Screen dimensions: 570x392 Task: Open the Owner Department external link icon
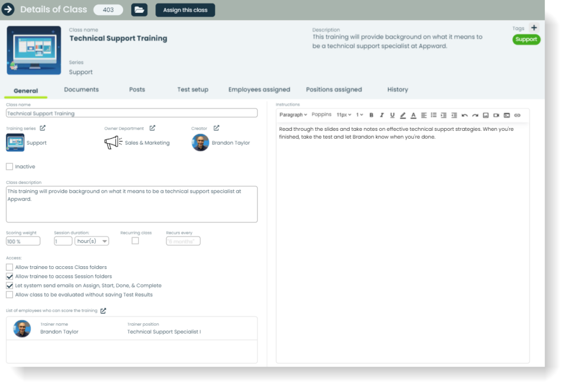pos(153,128)
